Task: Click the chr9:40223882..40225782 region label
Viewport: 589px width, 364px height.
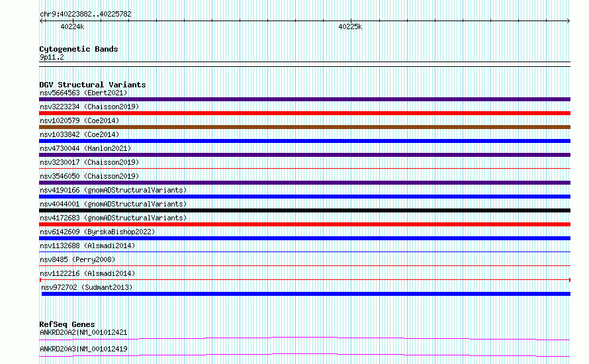Action: tap(85, 15)
